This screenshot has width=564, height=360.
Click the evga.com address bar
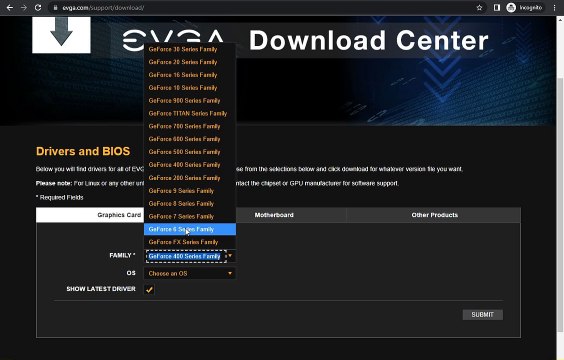click(266, 8)
